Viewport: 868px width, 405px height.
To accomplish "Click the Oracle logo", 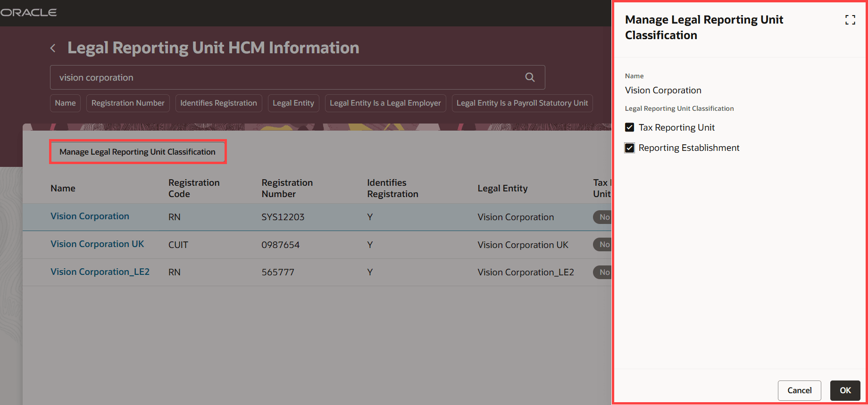I will tap(28, 13).
